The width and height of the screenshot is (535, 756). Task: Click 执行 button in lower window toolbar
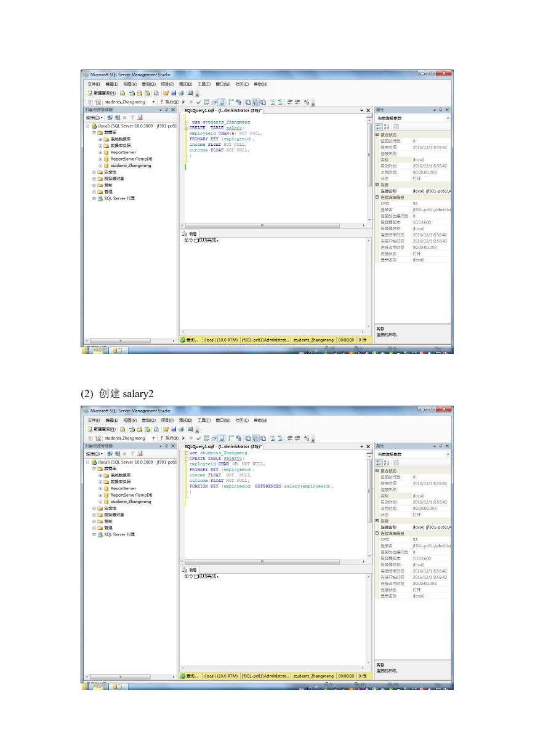(169, 438)
